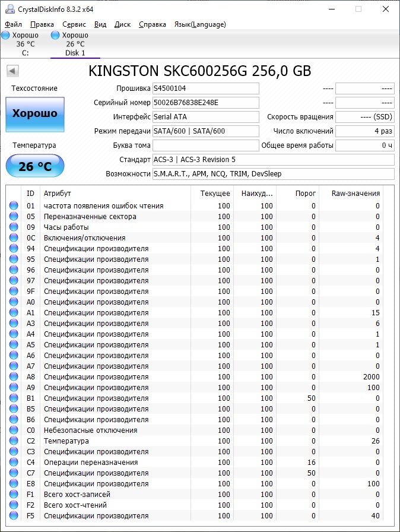
Task: Click the Стандарт field ACS-3 Revision 5
Action: [x=274, y=160]
